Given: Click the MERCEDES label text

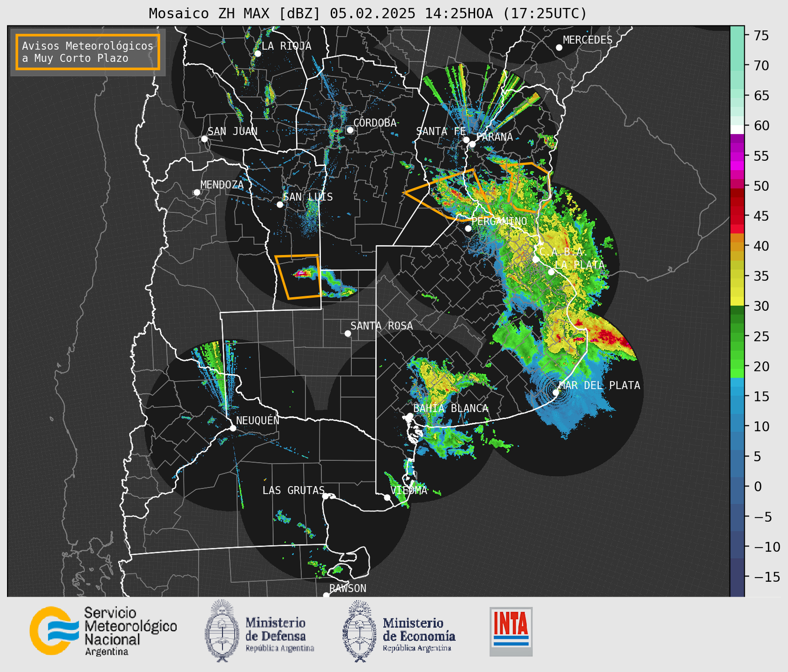Looking at the screenshot, I should click(x=588, y=40).
